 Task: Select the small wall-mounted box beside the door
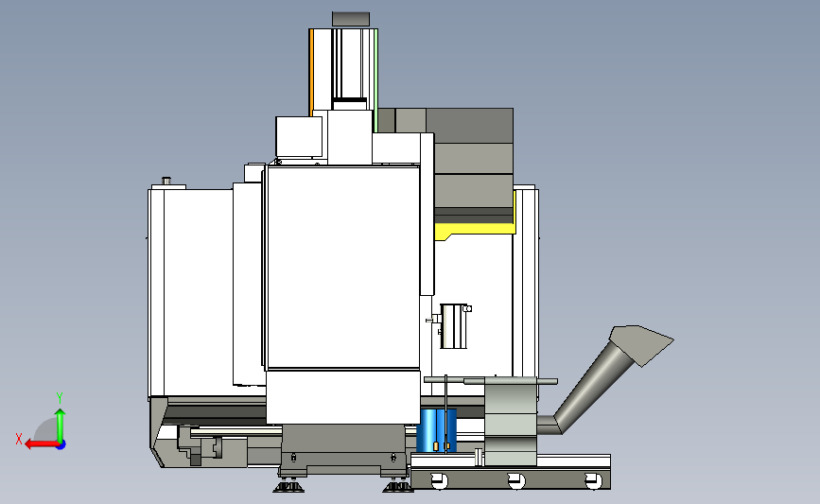453,326
